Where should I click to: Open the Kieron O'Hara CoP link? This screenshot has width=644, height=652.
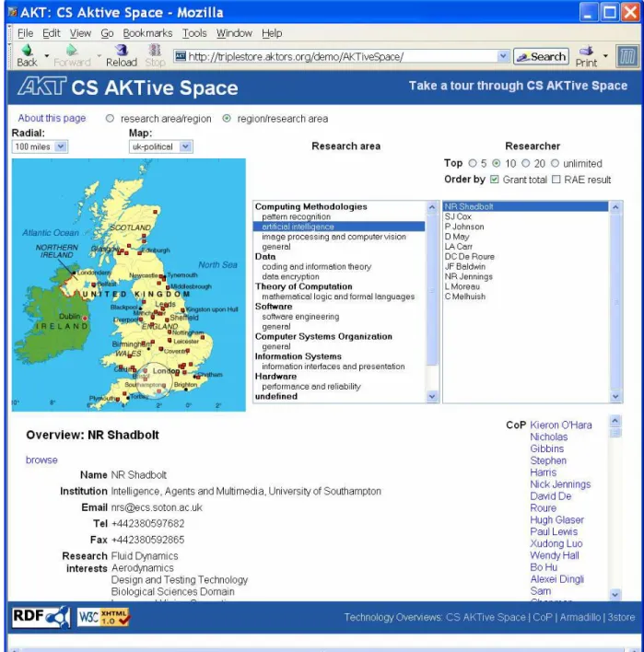560,425
